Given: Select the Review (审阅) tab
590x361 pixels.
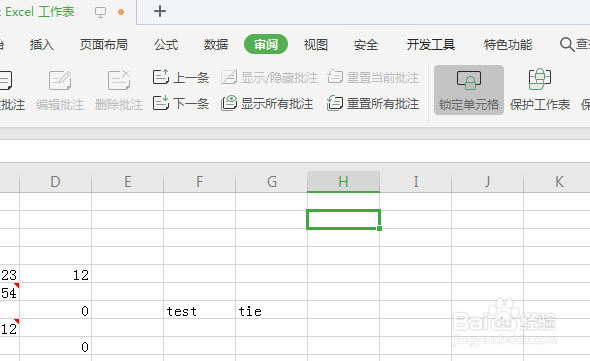Looking at the screenshot, I should [x=266, y=44].
